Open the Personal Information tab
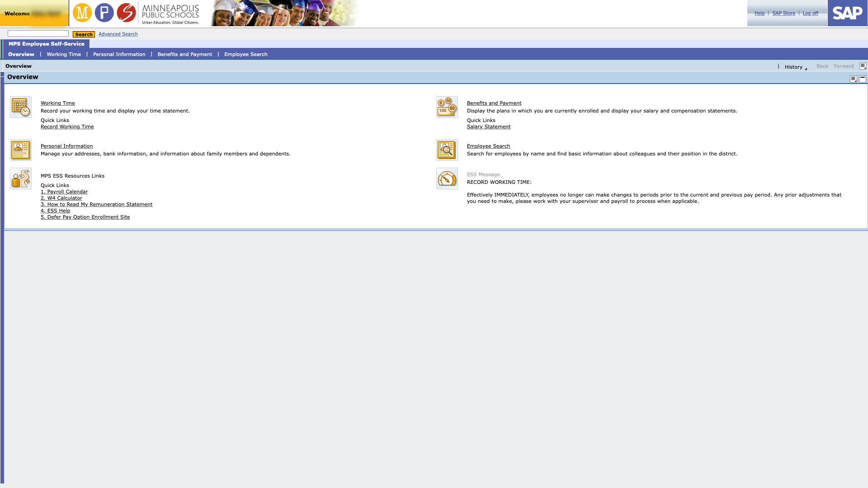 (x=119, y=54)
